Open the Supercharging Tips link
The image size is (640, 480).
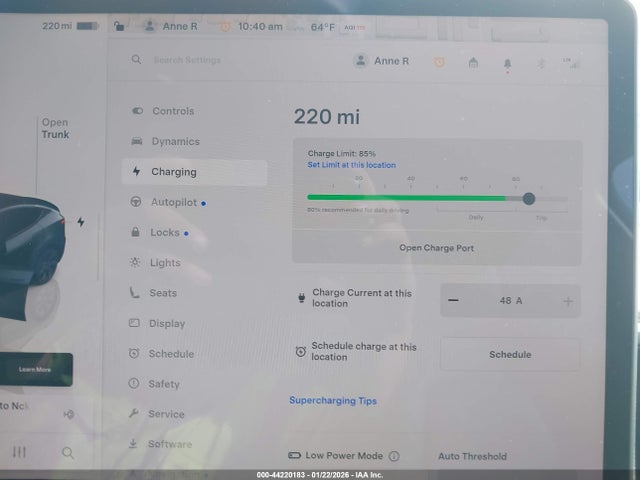coord(333,401)
